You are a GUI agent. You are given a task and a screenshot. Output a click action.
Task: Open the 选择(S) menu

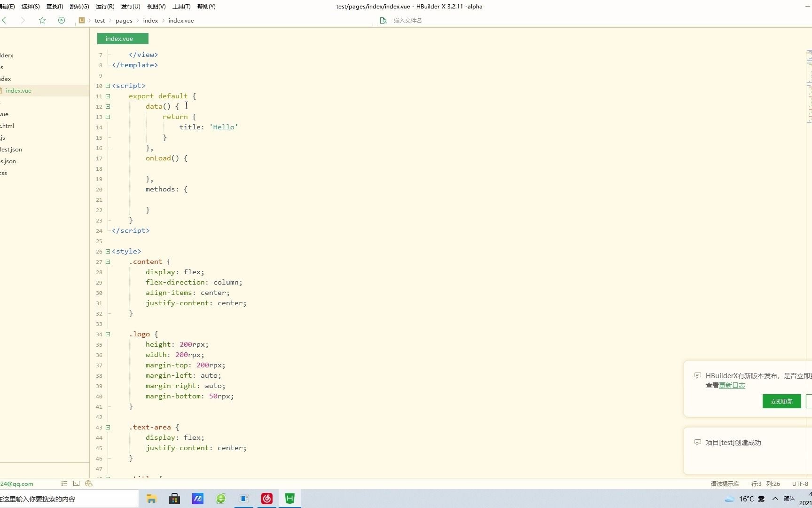click(x=31, y=7)
